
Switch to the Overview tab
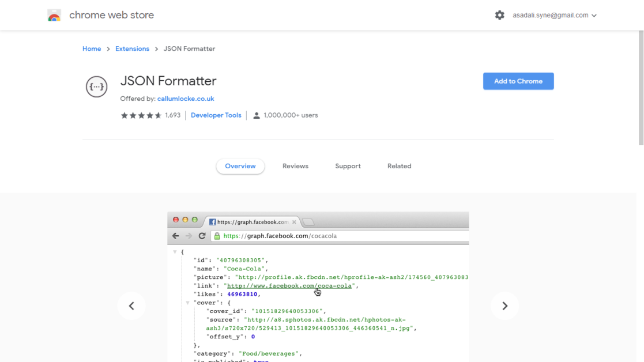click(240, 166)
